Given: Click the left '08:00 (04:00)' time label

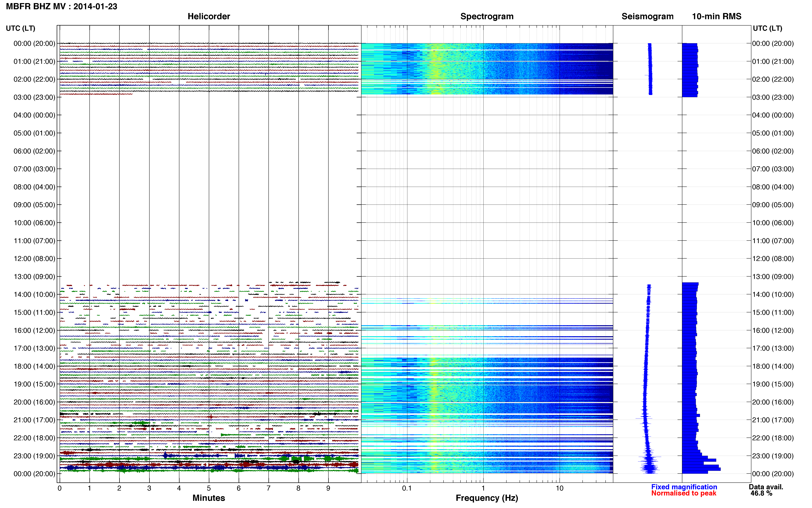Looking at the screenshot, I should 34,187.
